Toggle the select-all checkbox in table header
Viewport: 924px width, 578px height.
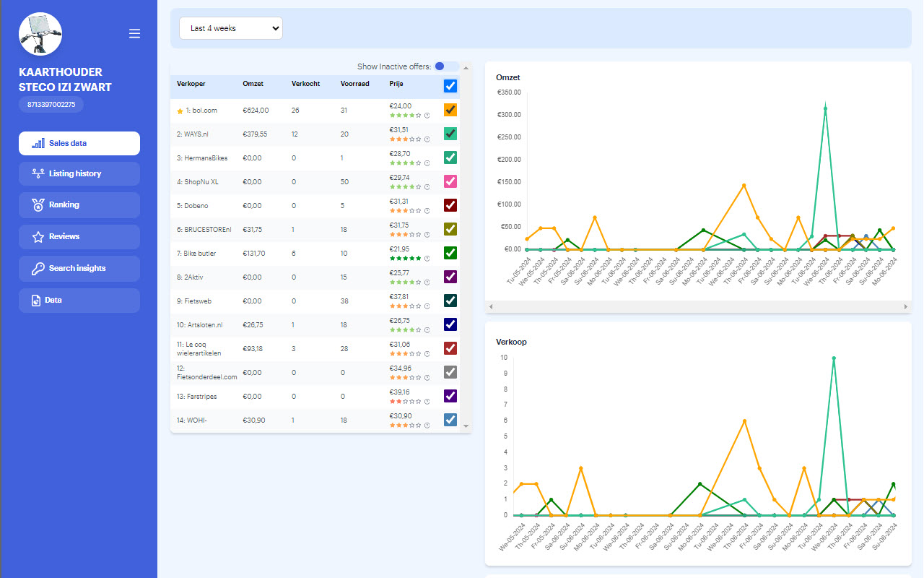tap(450, 86)
